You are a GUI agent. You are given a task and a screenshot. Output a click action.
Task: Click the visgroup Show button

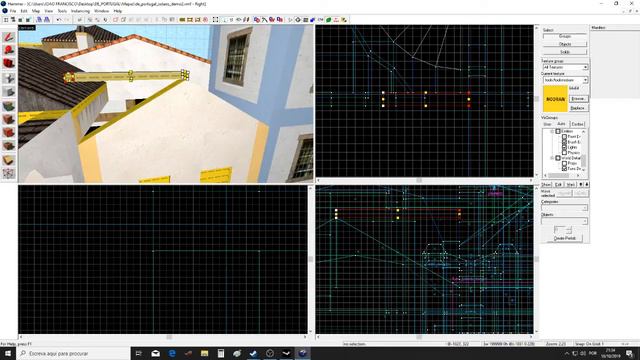pyautogui.click(x=546, y=185)
